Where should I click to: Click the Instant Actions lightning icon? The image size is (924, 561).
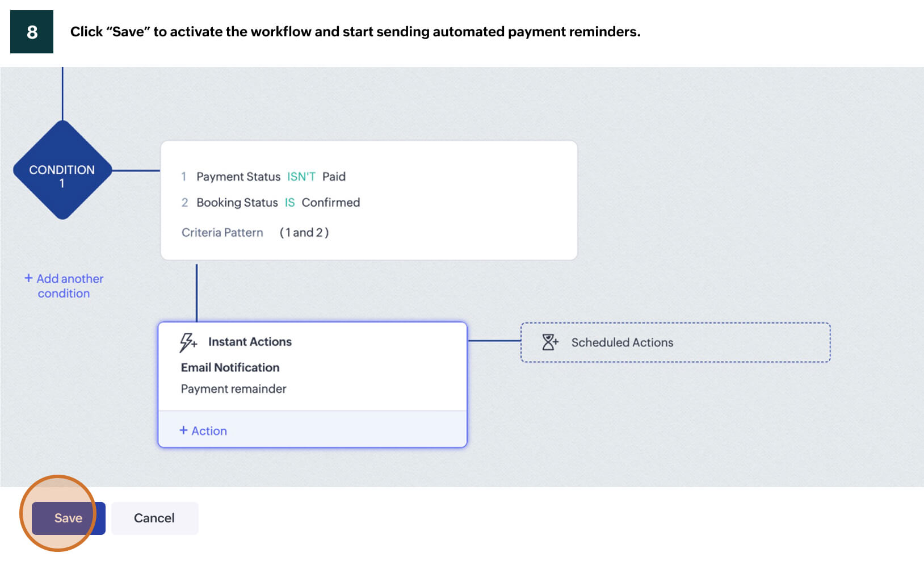coord(187,341)
